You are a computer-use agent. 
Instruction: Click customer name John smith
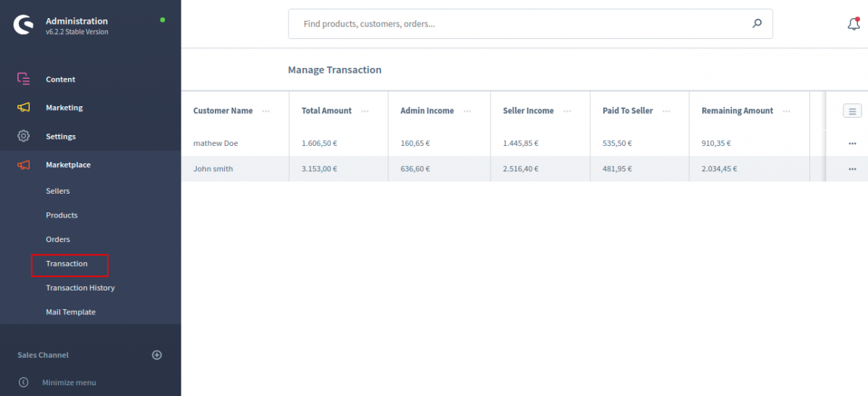pos(213,168)
